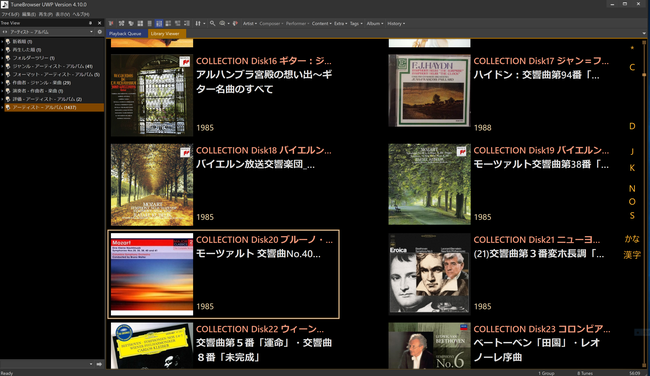Close the Tree View panel

coord(99,23)
